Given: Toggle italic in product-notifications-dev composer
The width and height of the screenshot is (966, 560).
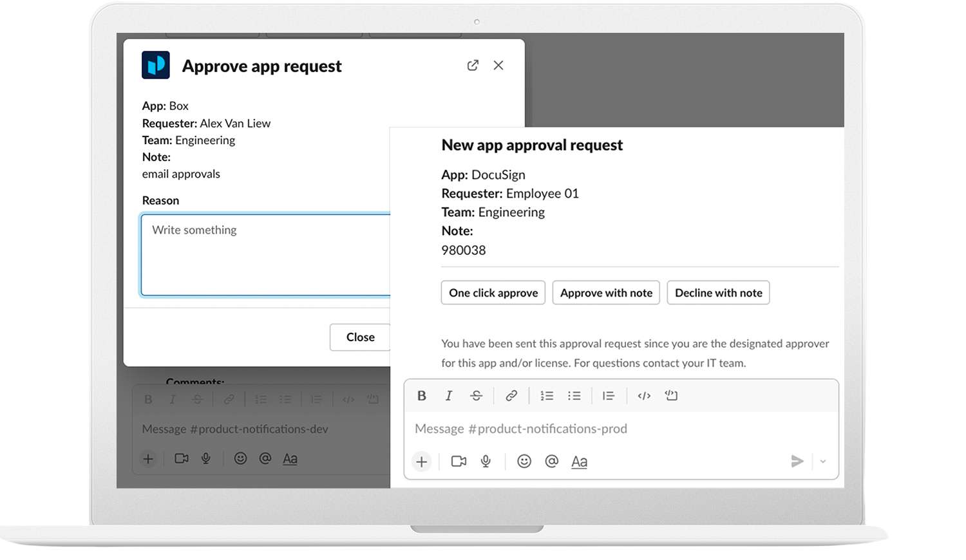Looking at the screenshot, I should (173, 400).
